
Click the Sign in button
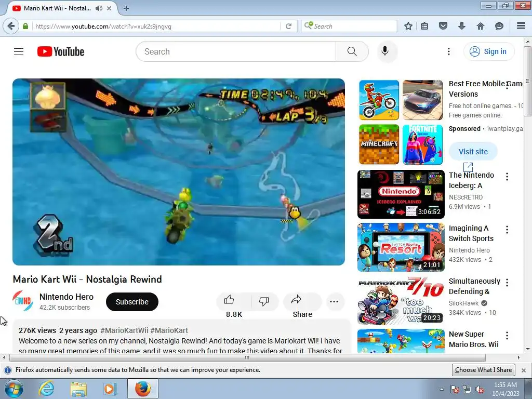(489, 51)
